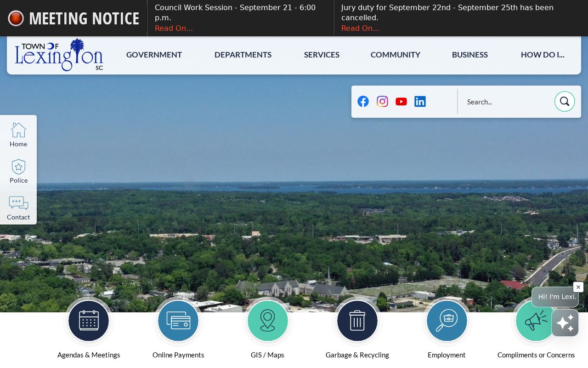Click the "Hi! I'm Lexi." greeting bubble
The width and height of the screenshot is (588, 368).
555,297
